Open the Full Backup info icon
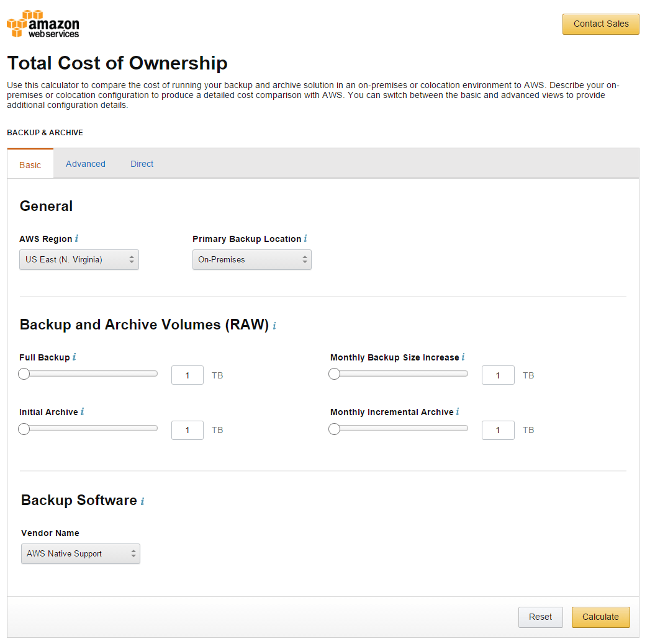 coord(75,357)
